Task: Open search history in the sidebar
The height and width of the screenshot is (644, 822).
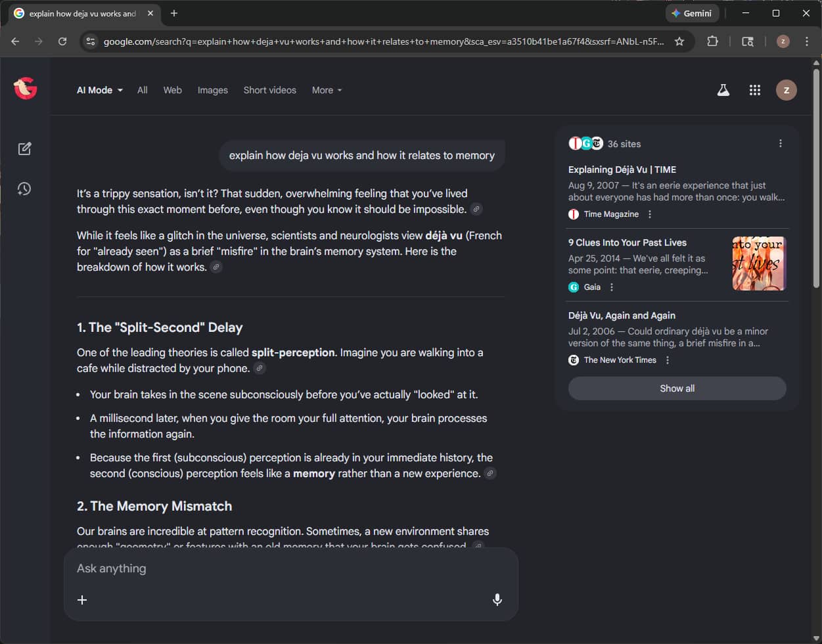Action: tap(24, 189)
